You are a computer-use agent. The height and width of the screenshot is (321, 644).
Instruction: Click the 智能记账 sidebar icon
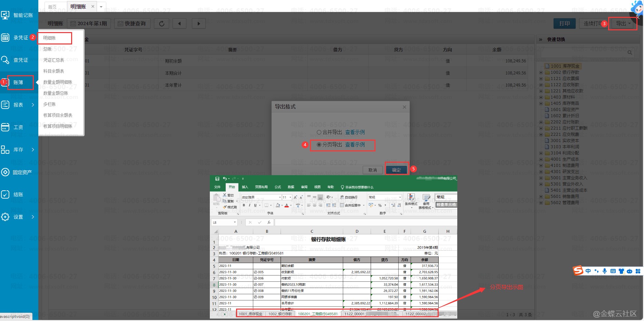tap(5, 15)
